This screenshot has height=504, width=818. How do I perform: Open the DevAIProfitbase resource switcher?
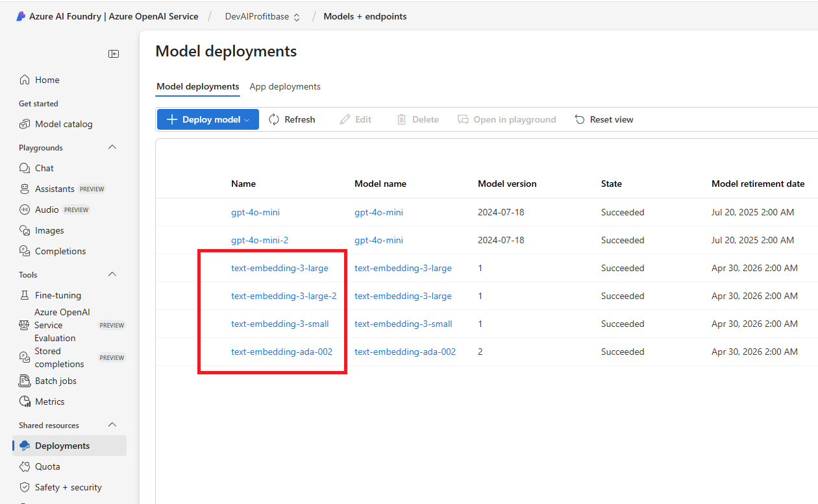262,17
